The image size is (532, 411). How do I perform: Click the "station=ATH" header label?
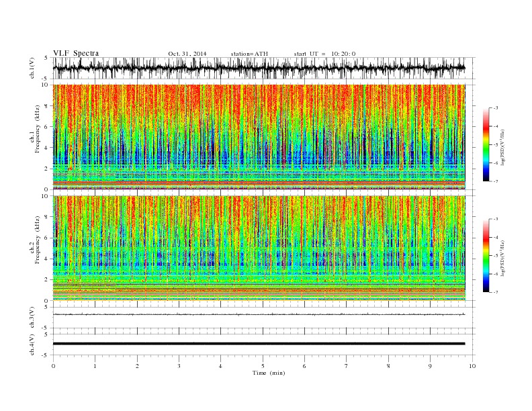249,54
